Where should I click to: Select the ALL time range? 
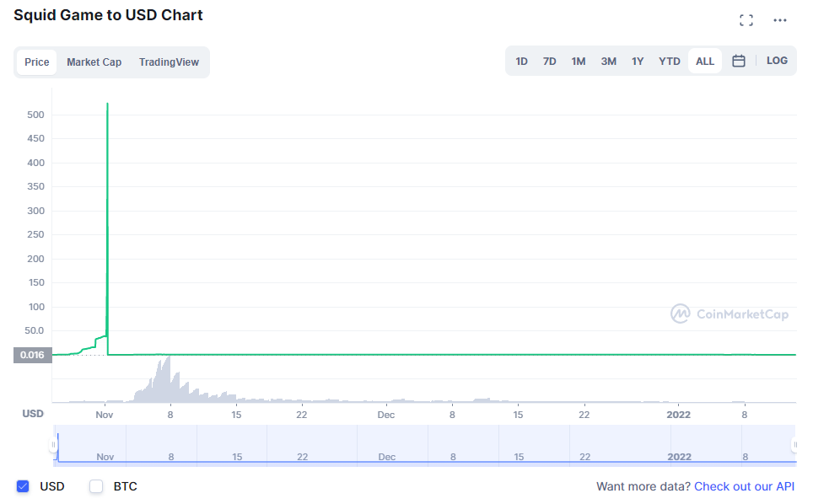[705, 62]
